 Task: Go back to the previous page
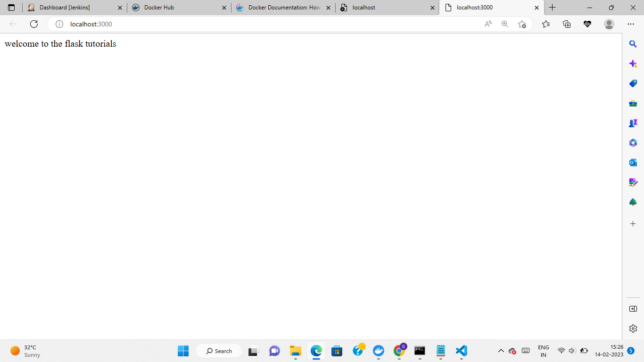pyautogui.click(x=12, y=24)
